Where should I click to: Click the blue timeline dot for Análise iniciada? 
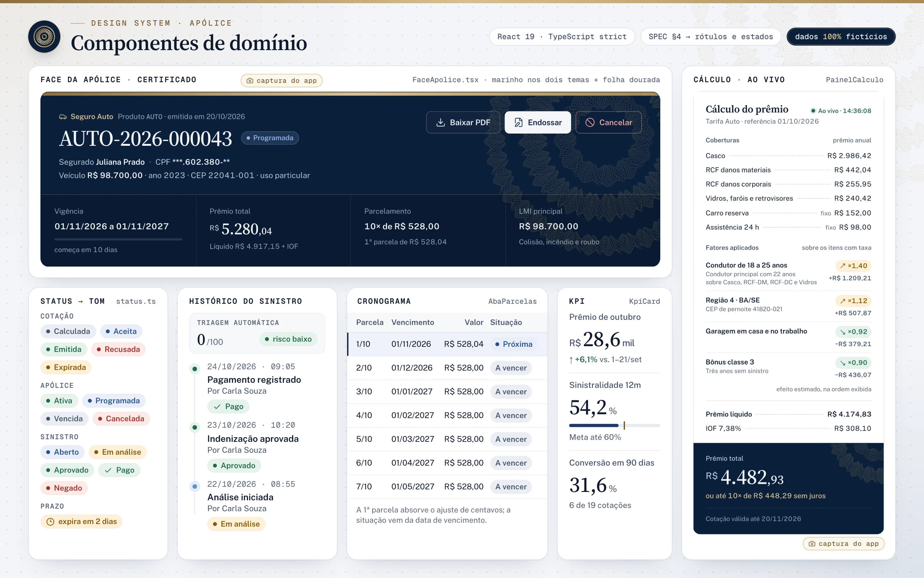[x=195, y=486]
